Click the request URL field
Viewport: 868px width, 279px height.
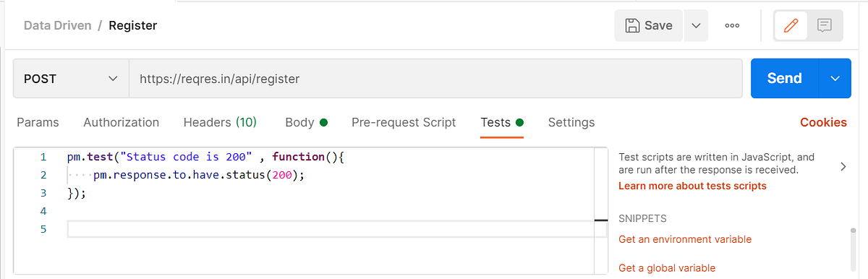point(435,78)
